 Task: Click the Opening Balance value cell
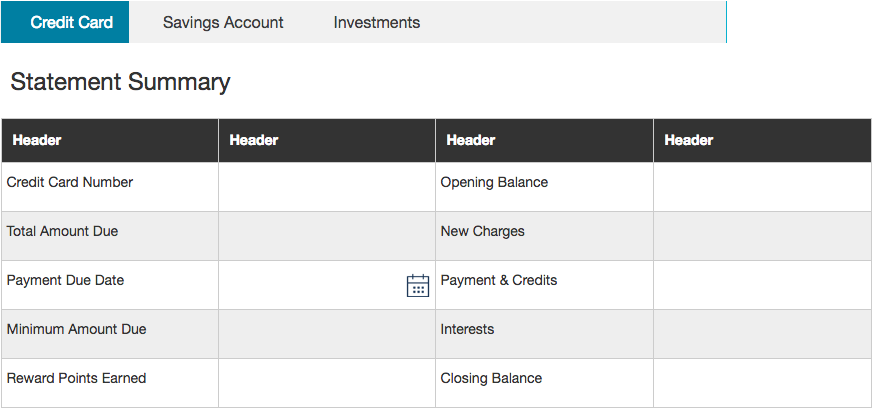tap(762, 187)
